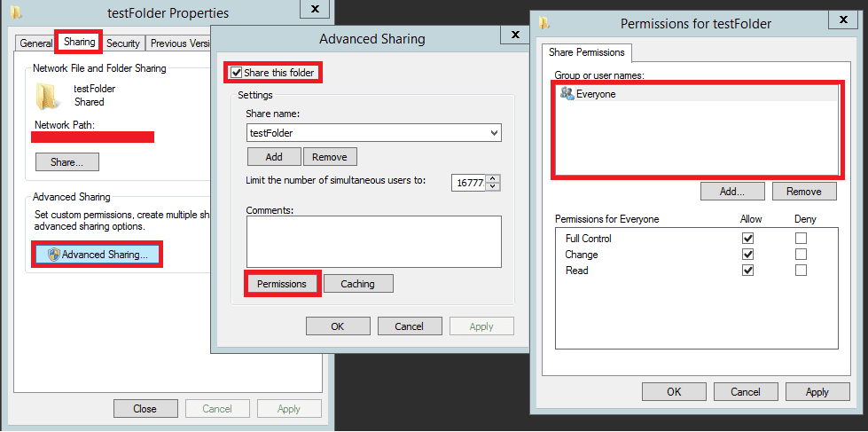Check Deny checkbox for Full Control
Viewport: 868px width, 432px height.
coord(801,239)
